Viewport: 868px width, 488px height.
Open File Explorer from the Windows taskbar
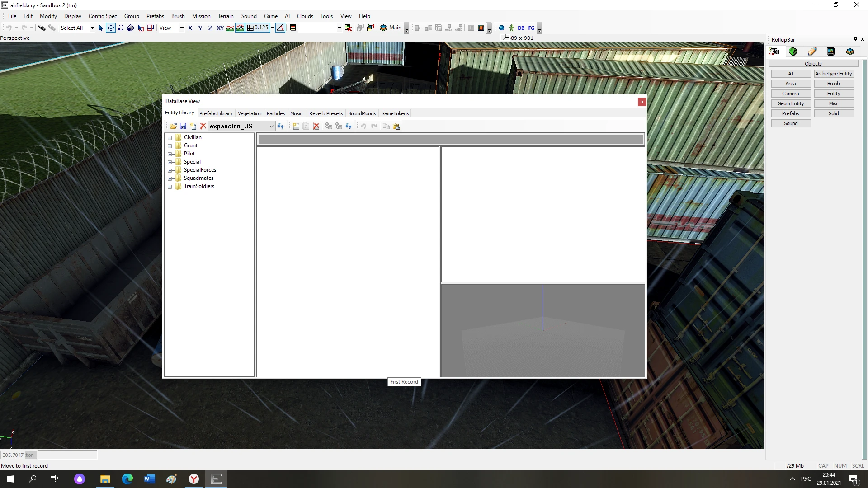[105, 479]
